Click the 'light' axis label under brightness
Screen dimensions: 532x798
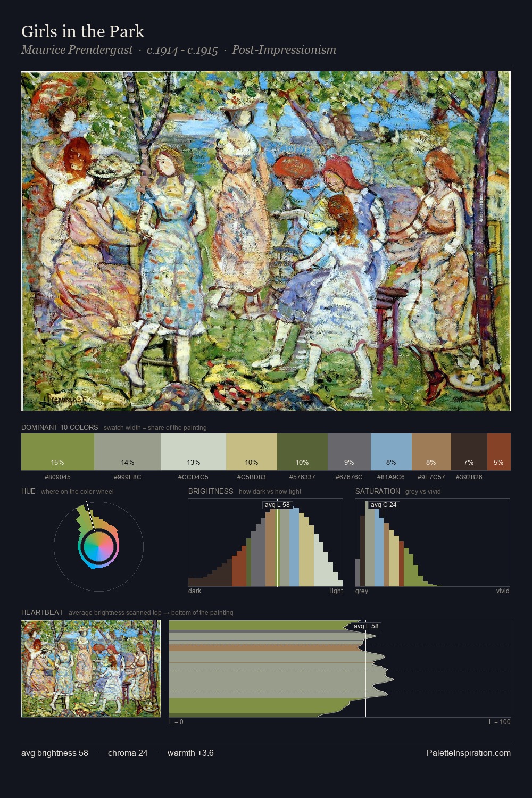[337, 591]
